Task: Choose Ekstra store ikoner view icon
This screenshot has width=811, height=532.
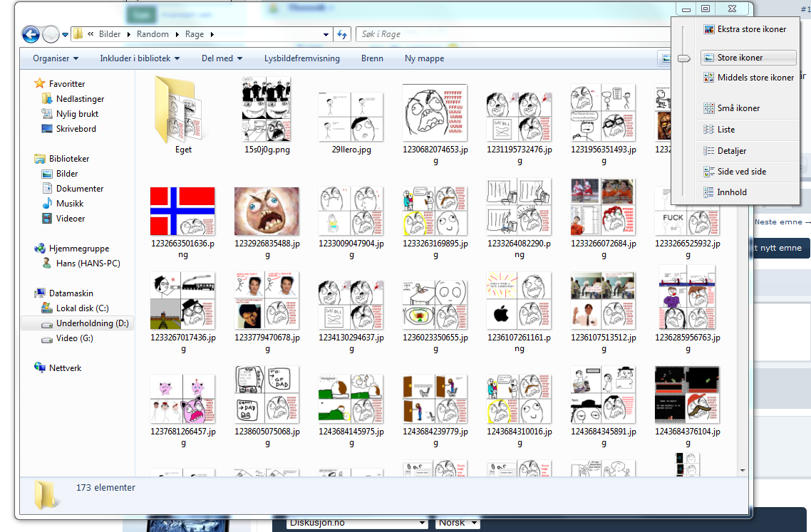Action: pos(708,29)
